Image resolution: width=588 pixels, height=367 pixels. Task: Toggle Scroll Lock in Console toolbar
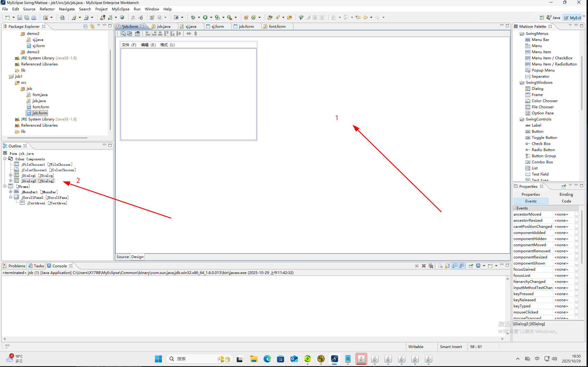447,266
